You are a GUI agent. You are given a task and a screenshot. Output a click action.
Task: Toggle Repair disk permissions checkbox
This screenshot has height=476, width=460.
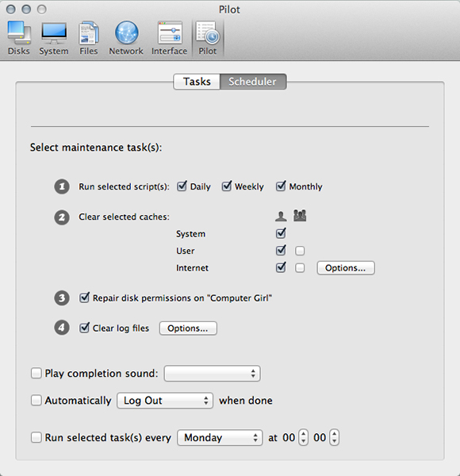pos(84,297)
